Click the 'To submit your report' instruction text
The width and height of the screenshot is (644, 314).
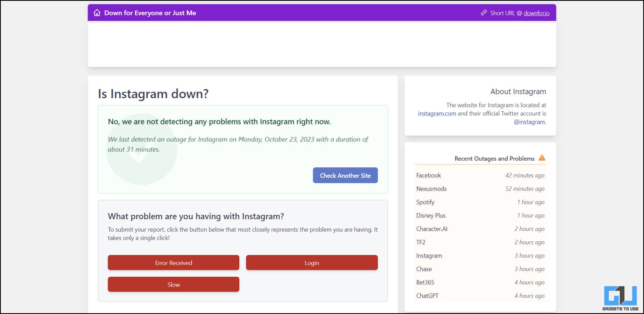point(243,234)
